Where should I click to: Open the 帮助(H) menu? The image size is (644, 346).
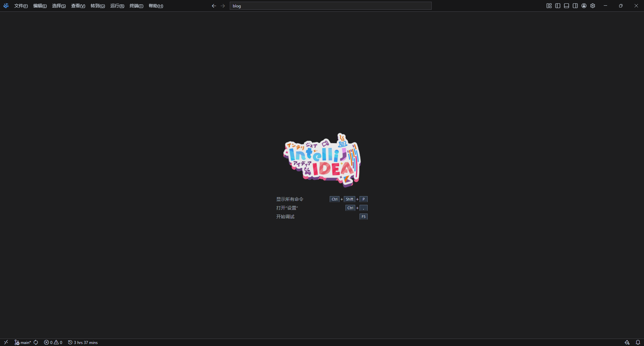click(156, 6)
